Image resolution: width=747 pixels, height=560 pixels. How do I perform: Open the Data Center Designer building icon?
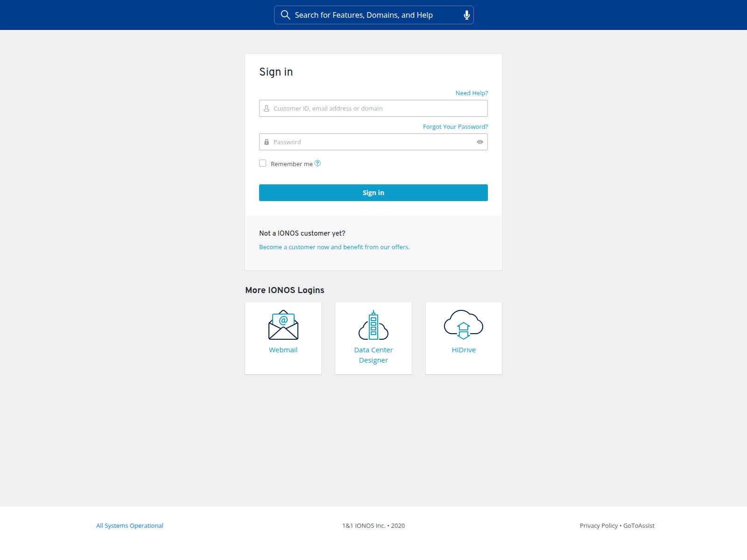coord(373,325)
